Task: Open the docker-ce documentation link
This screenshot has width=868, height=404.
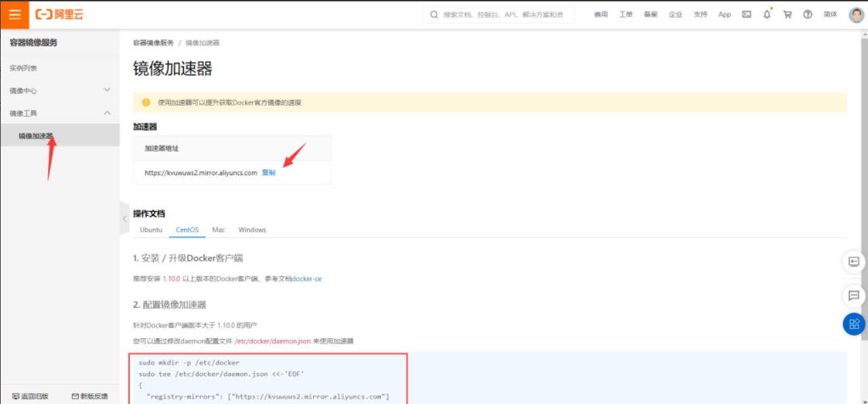Action: [x=307, y=278]
